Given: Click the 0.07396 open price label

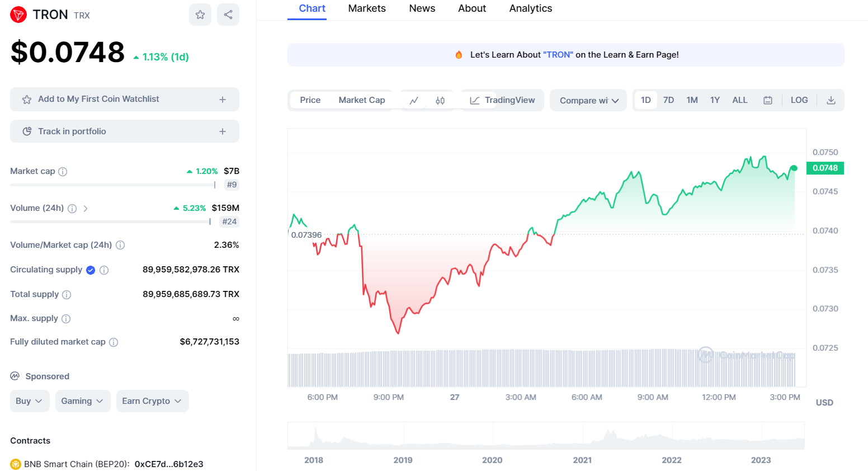Looking at the screenshot, I should (306, 235).
